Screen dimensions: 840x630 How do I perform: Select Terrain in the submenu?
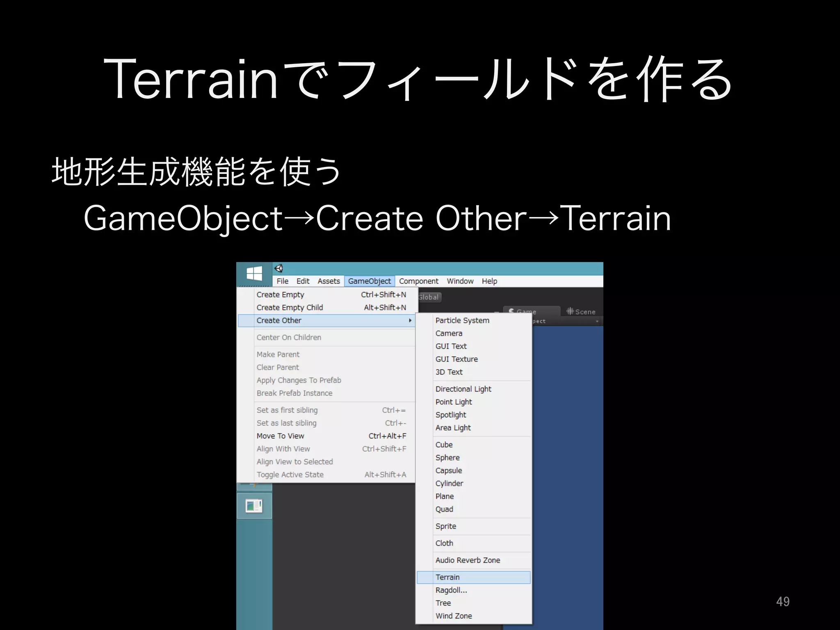pos(474,577)
